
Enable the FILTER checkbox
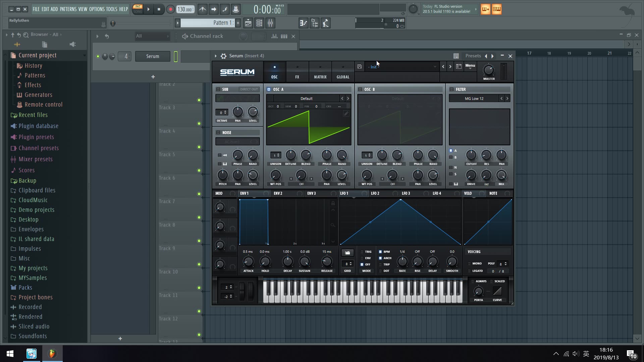(451, 89)
